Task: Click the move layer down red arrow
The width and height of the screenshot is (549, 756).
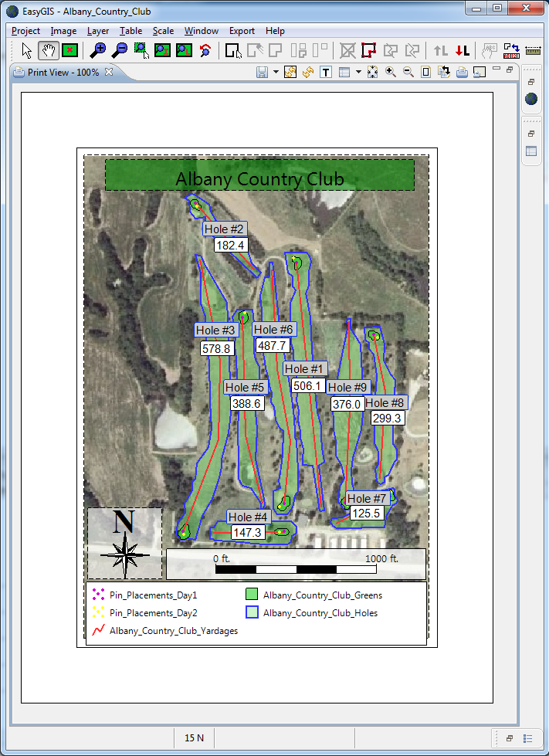Action: point(463,49)
